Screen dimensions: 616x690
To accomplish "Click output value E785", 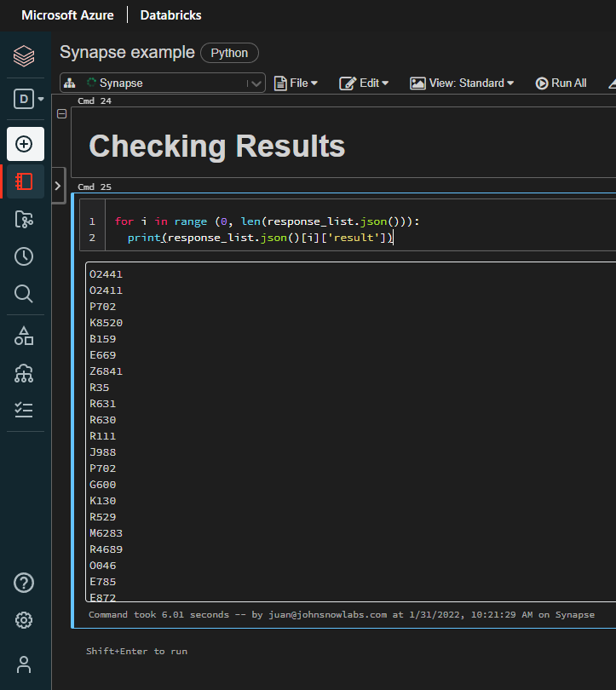I will point(102,582).
